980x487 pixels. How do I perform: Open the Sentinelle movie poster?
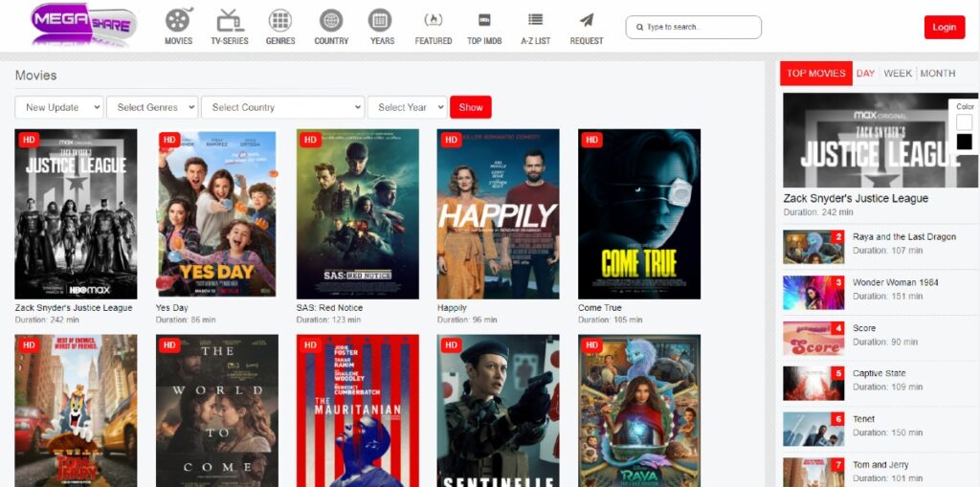[x=498, y=410]
